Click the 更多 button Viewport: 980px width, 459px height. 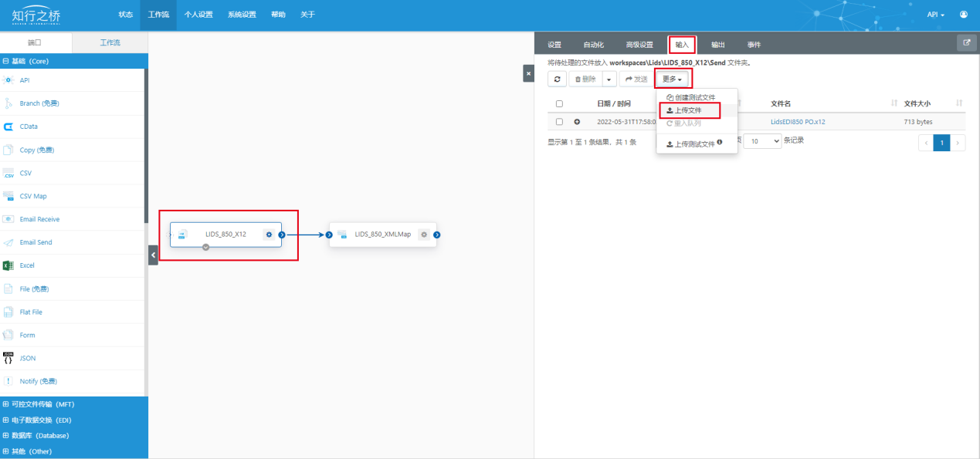(672, 79)
